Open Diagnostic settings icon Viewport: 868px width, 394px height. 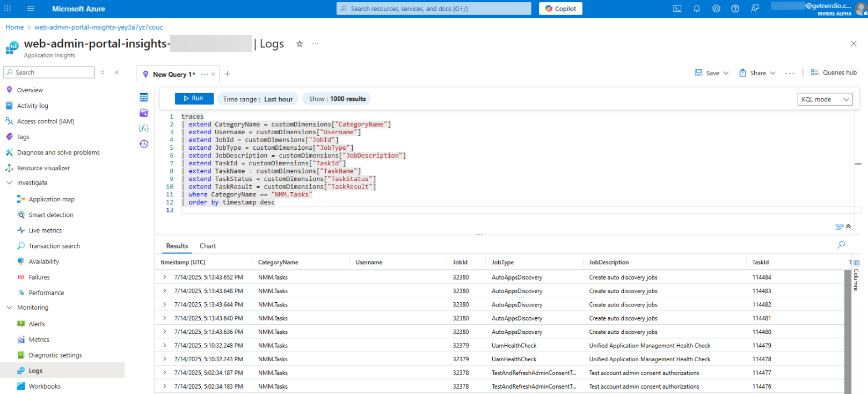click(x=21, y=355)
